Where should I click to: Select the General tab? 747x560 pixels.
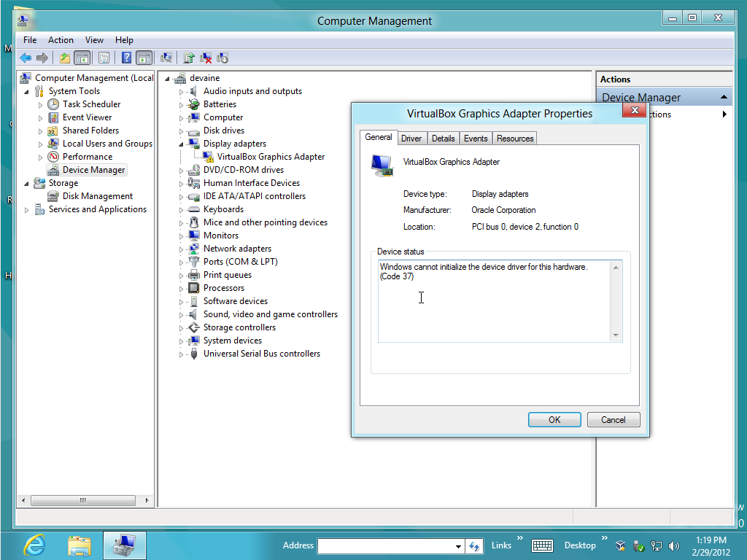[379, 137]
